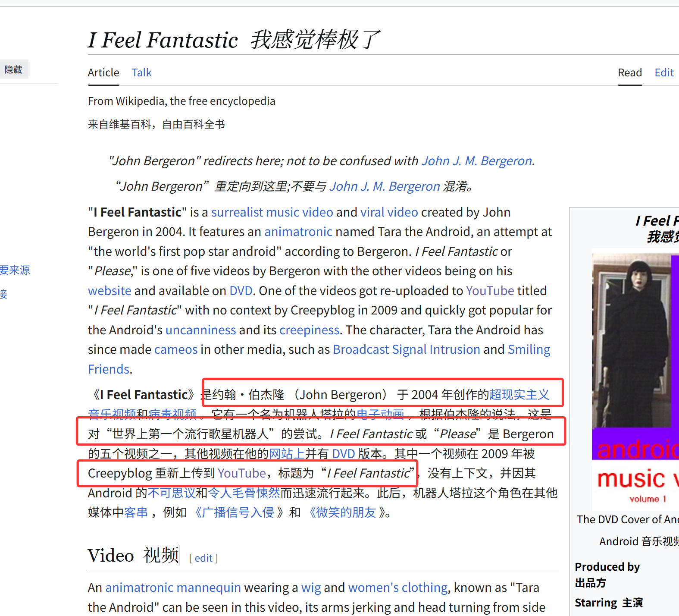Open the Smiling Friends link
679x616 pixels.
(x=529, y=349)
